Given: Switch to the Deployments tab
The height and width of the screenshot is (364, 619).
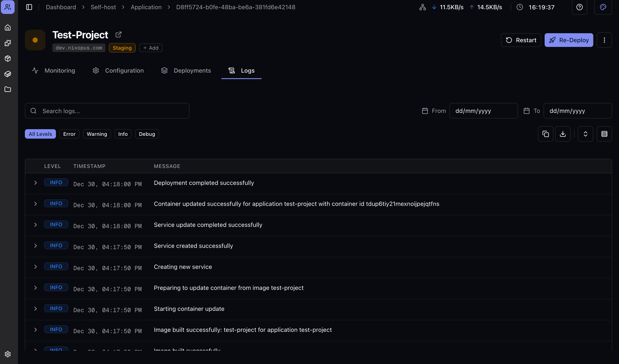Looking at the screenshot, I should pyautogui.click(x=192, y=70).
